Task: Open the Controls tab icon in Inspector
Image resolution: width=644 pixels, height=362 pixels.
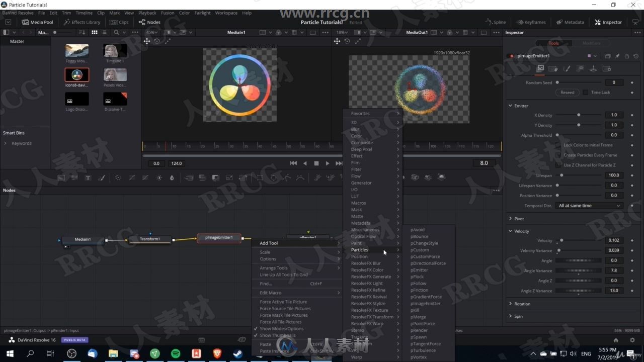Action: [x=540, y=68]
